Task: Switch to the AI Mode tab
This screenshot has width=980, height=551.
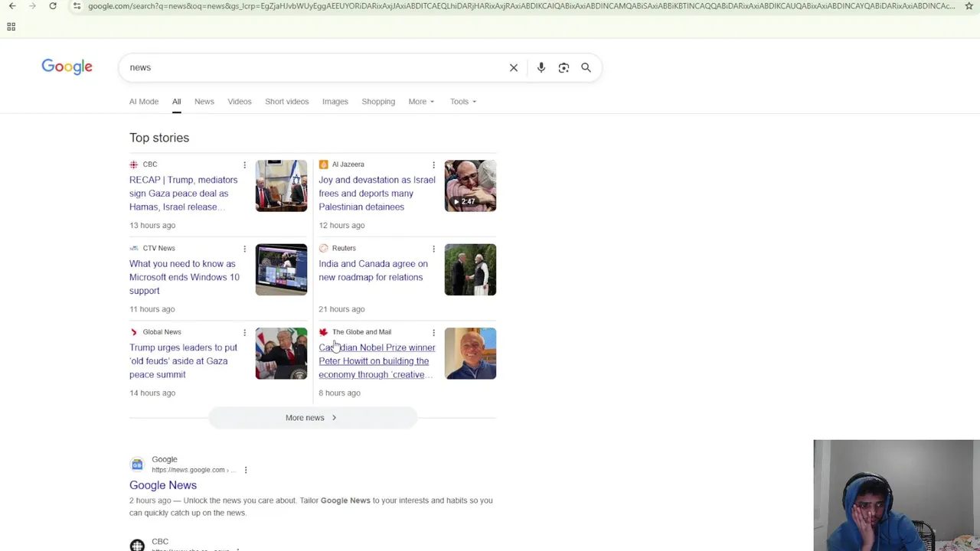Action: [x=144, y=101]
